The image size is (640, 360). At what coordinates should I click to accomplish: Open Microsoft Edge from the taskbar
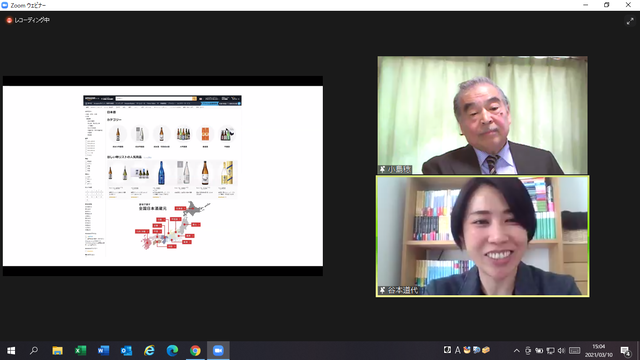tap(172, 351)
